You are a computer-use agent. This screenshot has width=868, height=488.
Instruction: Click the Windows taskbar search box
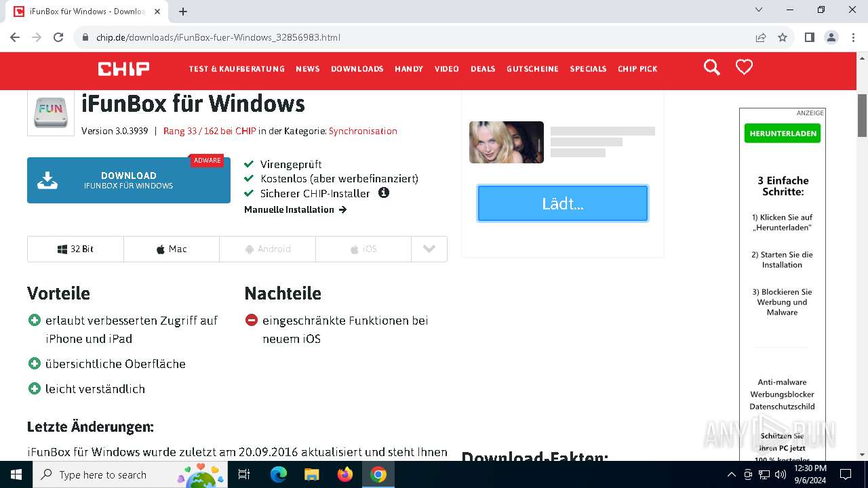129,474
